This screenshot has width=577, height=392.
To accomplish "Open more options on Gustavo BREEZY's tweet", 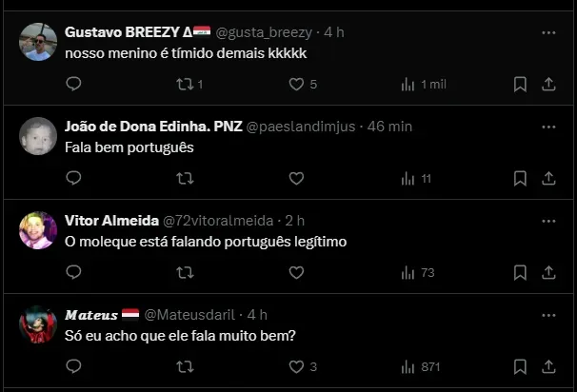I will pyautogui.click(x=548, y=32).
